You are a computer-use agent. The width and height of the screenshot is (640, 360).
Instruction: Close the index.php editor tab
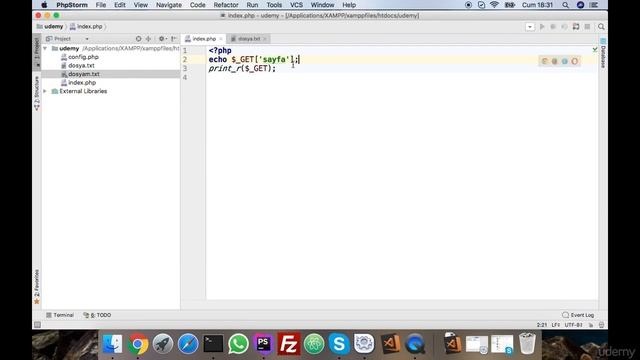point(221,39)
